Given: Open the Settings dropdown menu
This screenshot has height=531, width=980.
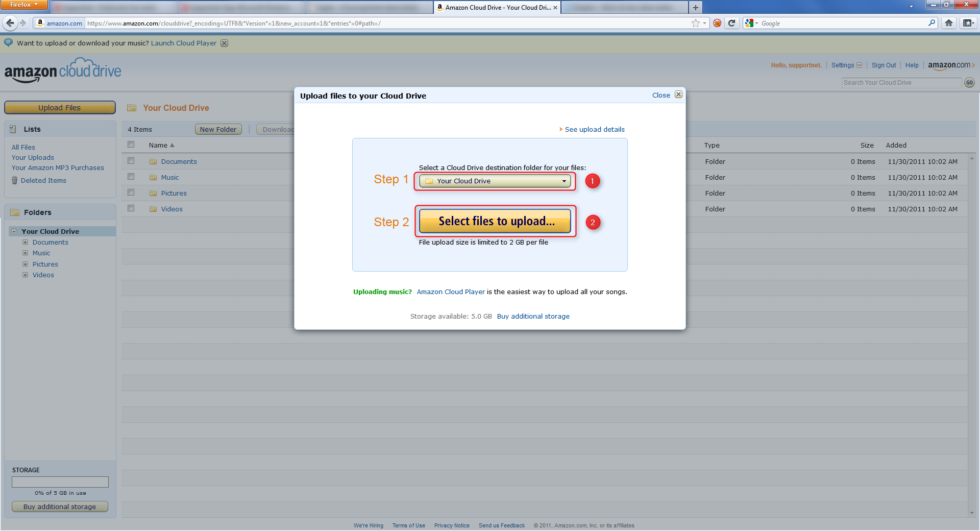Looking at the screenshot, I should click(846, 65).
